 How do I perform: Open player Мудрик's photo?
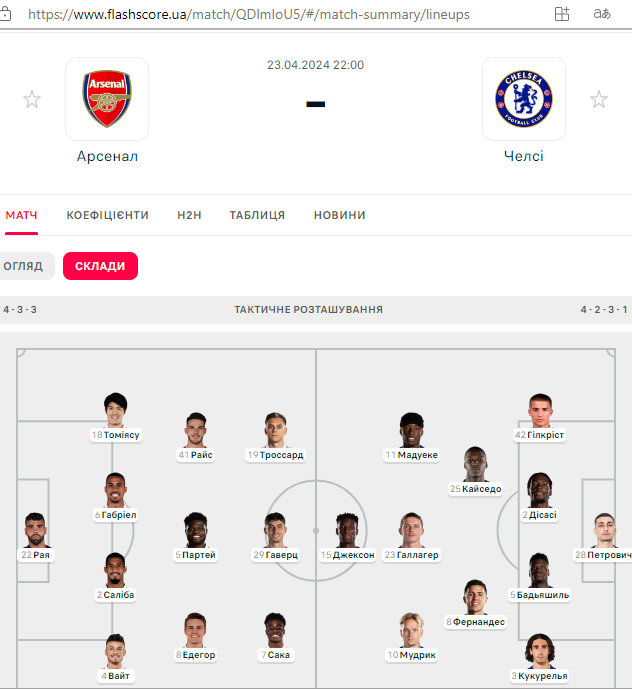(412, 630)
